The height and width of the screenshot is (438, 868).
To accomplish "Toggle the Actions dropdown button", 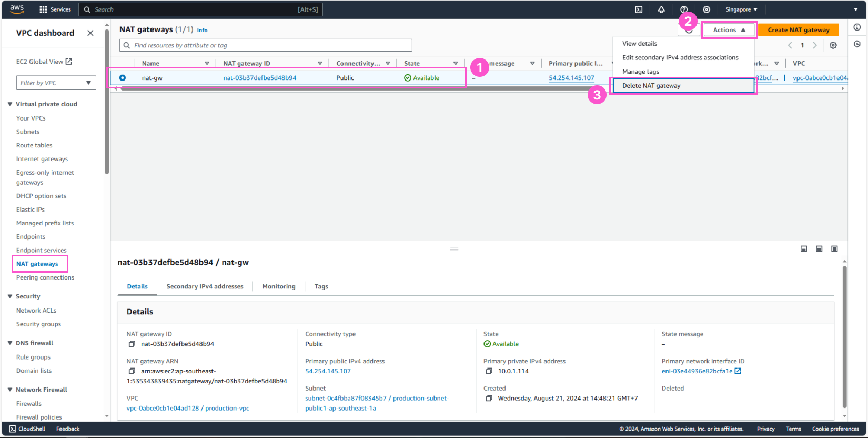I will click(x=729, y=30).
